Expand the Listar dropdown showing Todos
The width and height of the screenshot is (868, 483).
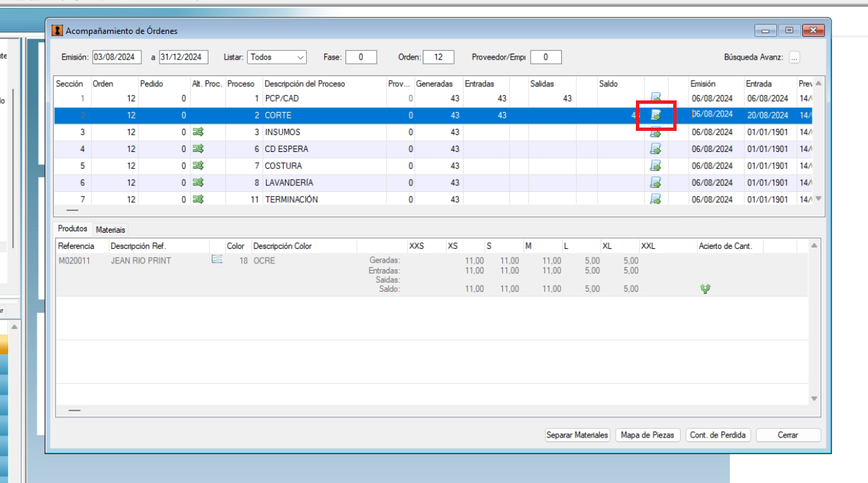(x=301, y=58)
